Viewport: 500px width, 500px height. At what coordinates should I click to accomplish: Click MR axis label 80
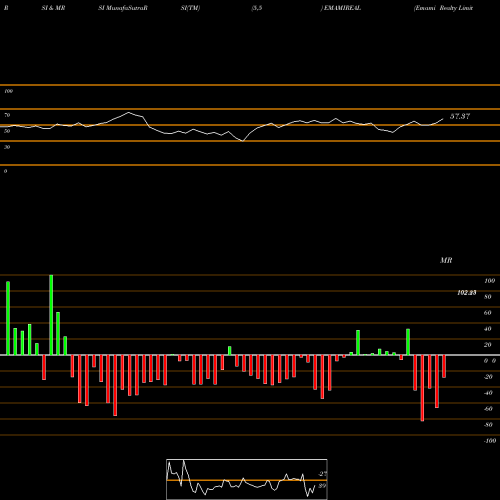[488, 297]
